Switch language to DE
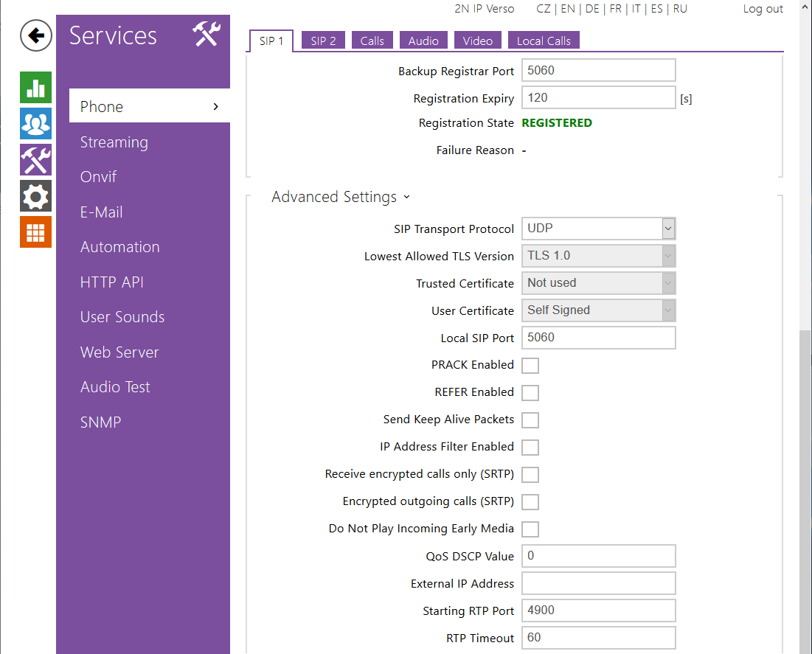This screenshot has width=812, height=654. (592, 9)
